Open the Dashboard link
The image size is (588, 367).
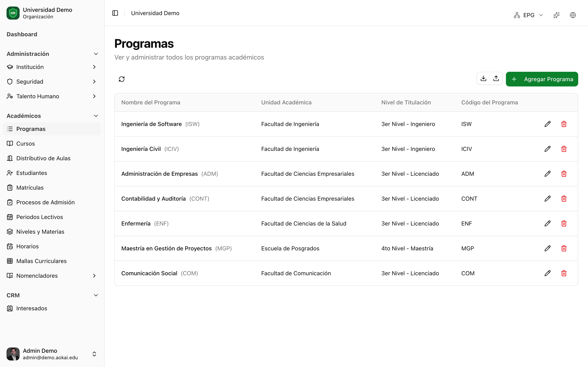pyautogui.click(x=22, y=34)
